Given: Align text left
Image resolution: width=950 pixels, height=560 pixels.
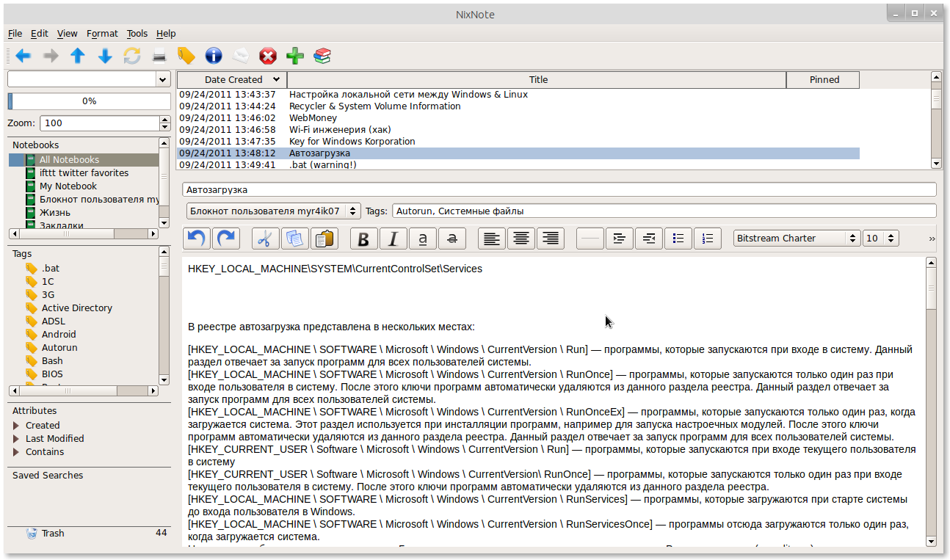Looking at the screenshot, I should 492,238.
